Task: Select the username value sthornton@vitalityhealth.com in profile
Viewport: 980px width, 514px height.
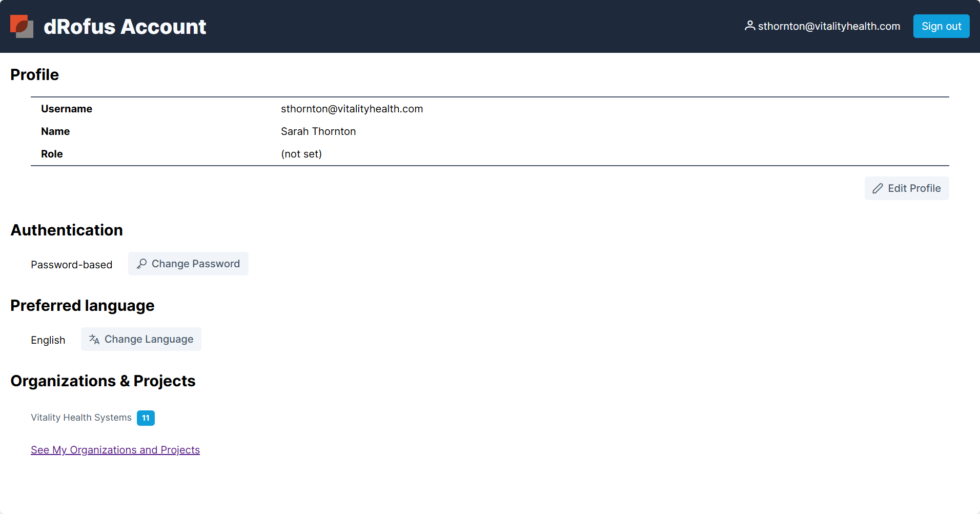Action: coord(352,109)
